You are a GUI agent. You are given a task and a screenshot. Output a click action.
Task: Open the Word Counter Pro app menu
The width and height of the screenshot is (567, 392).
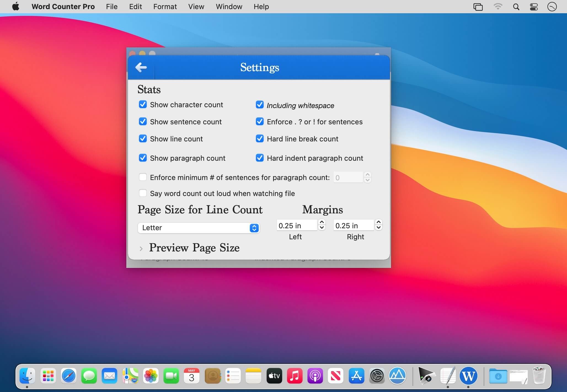coord(63,7)
